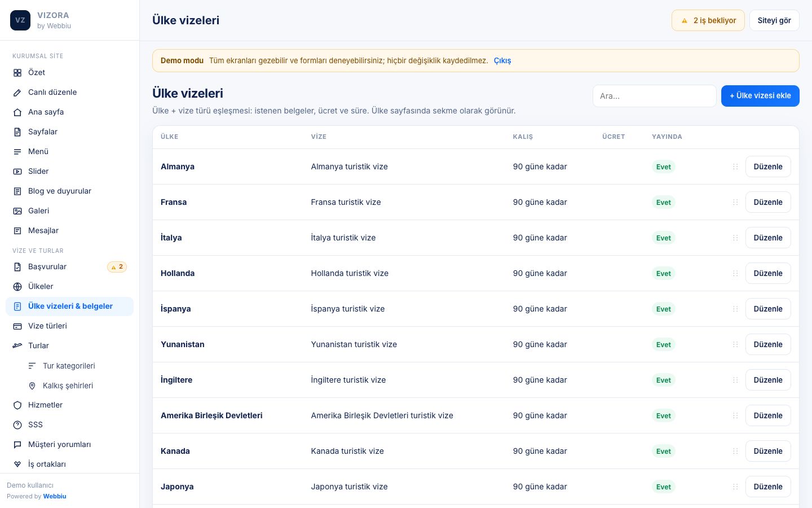Viewport: 812px width, 508px height.
Task: Go to Başvurular in the sidebar
Action: pos(69,266)
